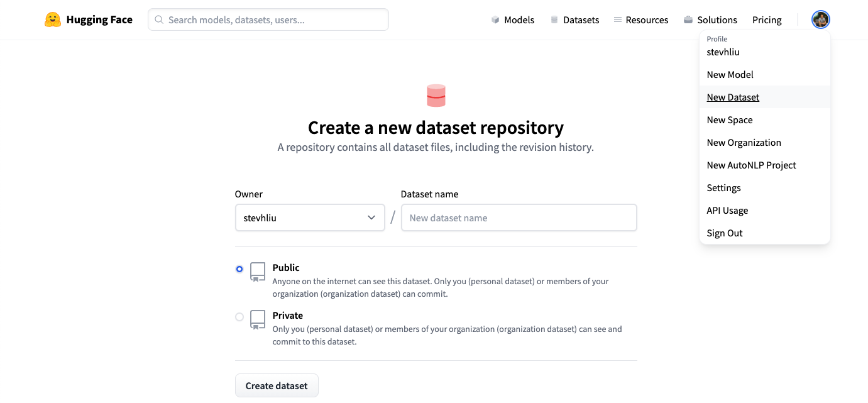Click the repository icon beside Private
The image size is (868, 403).
pyautogui.click(x=258, y=319)
